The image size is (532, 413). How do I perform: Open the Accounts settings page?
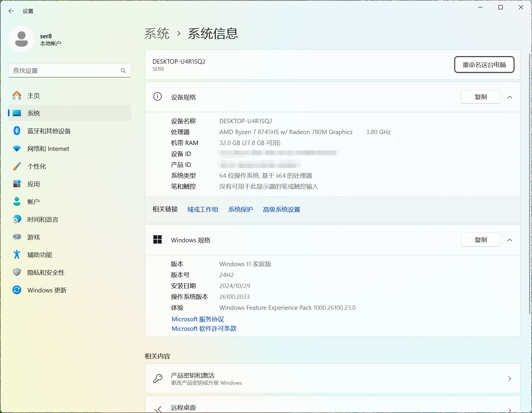tap(33, 202)
